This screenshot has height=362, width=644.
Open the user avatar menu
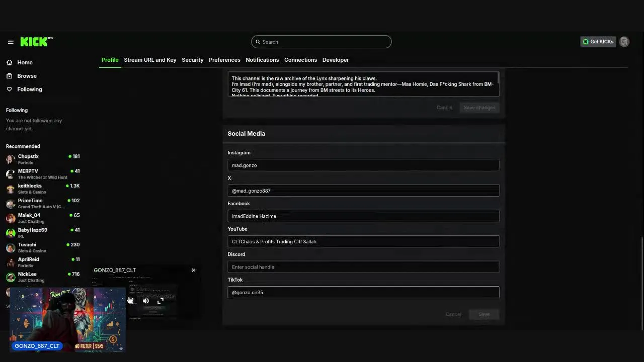(x=624, y=42)
